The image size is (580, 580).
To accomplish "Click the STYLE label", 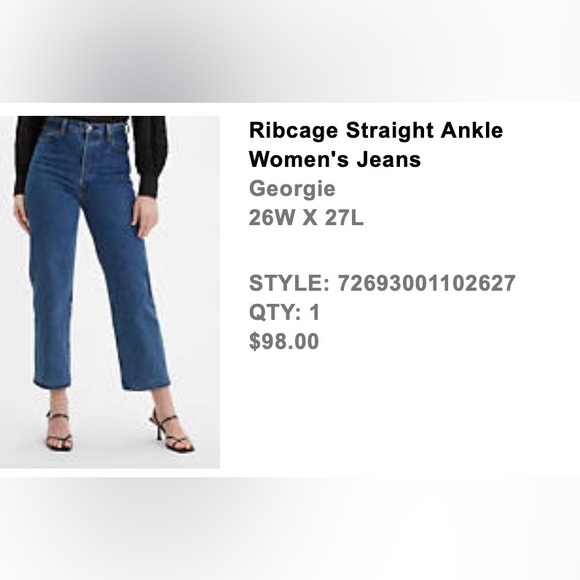I will [x=289, y=283].
